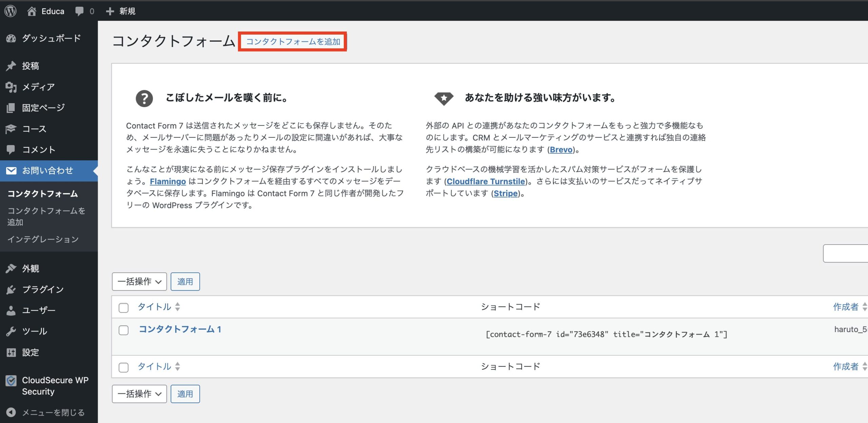Sort by タイトル column header arrows
This screenshot has width=868, height=423.
pyautogui.click(x=177, y=307)
